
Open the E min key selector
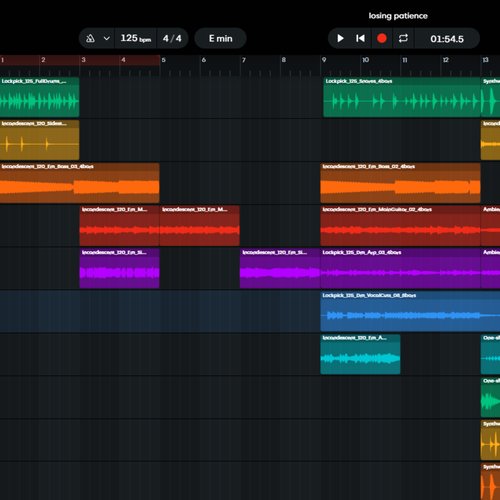[220, 39]
